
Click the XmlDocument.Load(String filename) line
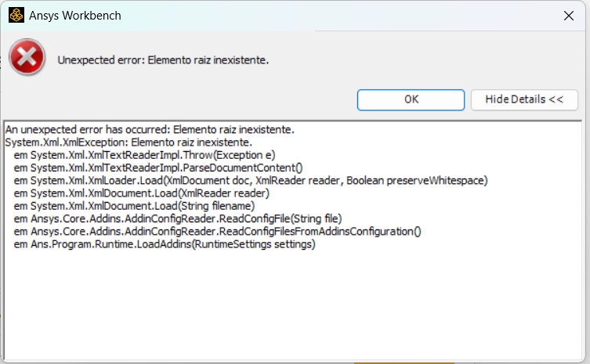tap(134, 207)
